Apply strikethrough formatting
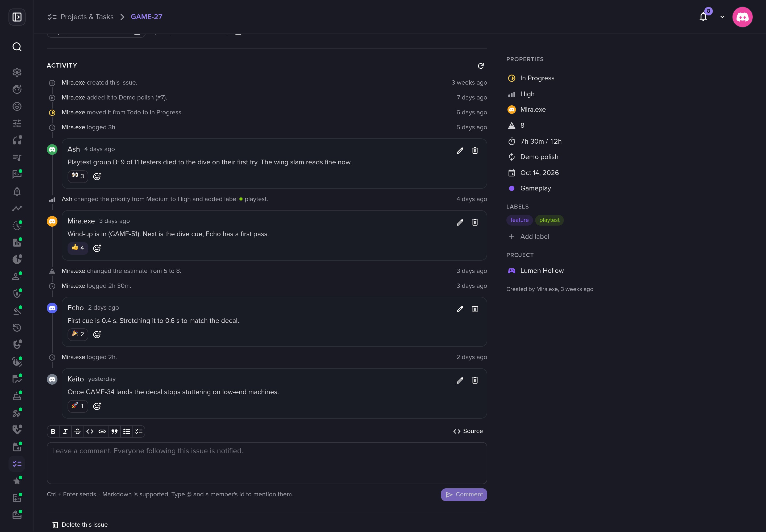The width and height of the screenshot is (766, 532). pos(78,431)
